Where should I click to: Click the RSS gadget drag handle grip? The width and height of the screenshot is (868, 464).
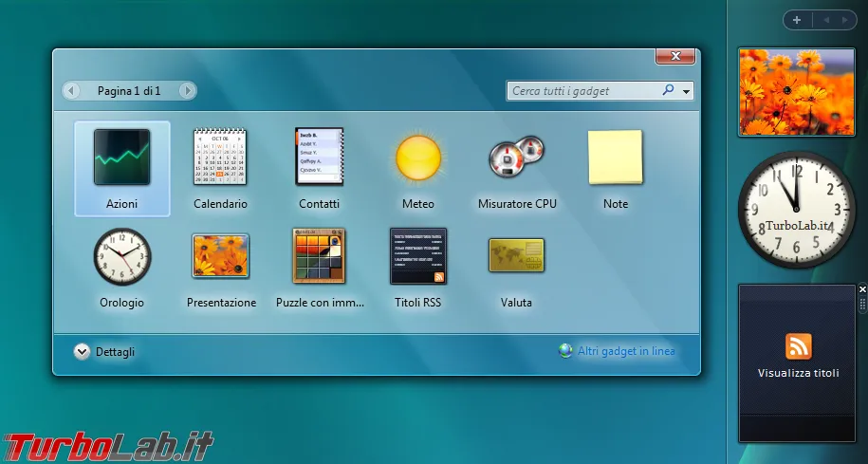point(862,304)
